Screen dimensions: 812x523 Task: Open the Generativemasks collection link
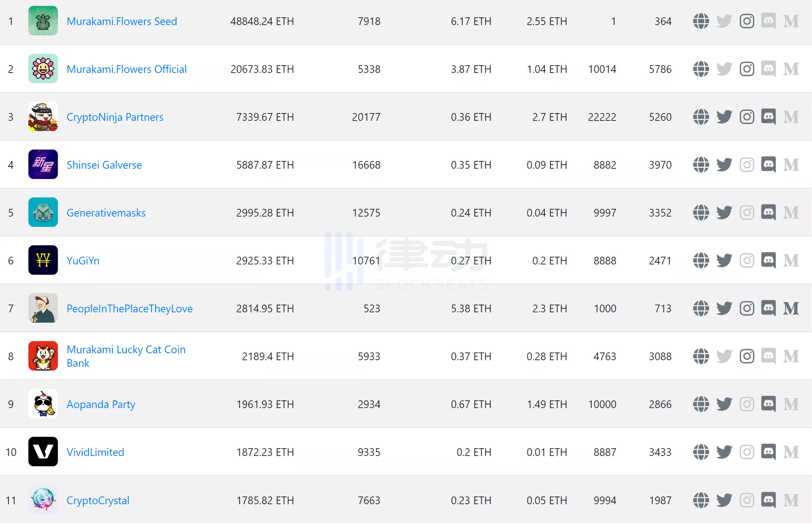click(x=106, y=213)
